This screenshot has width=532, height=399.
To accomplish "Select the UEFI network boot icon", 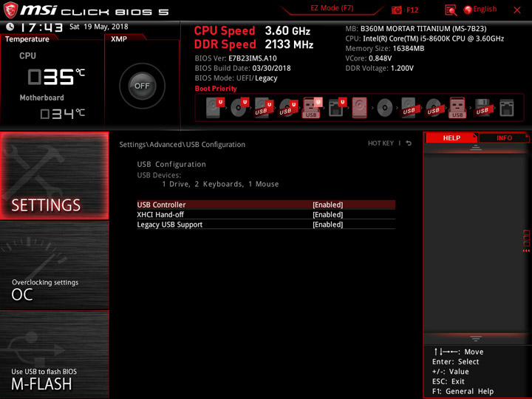I will tap(337, 107).
